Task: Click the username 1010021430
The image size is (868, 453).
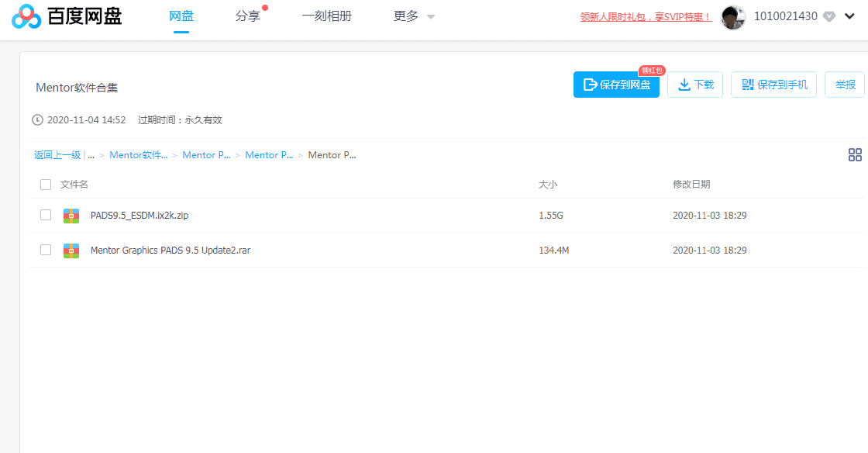Action: click(786, 16)
